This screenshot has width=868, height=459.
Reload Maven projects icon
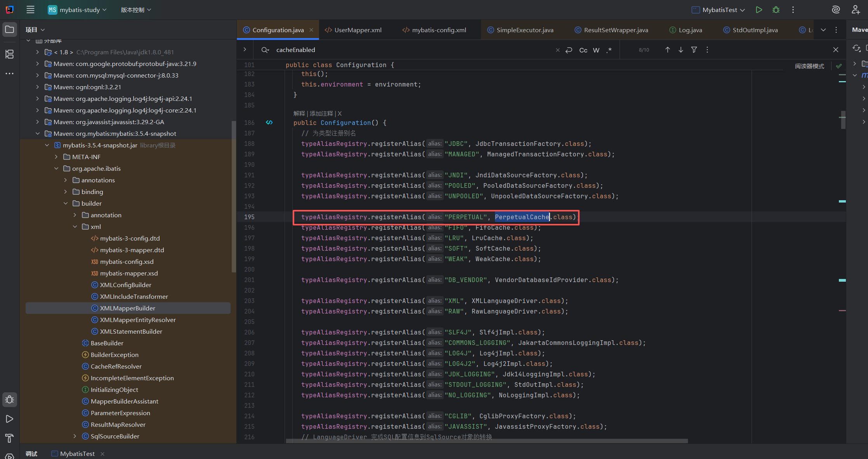(857, 48)
